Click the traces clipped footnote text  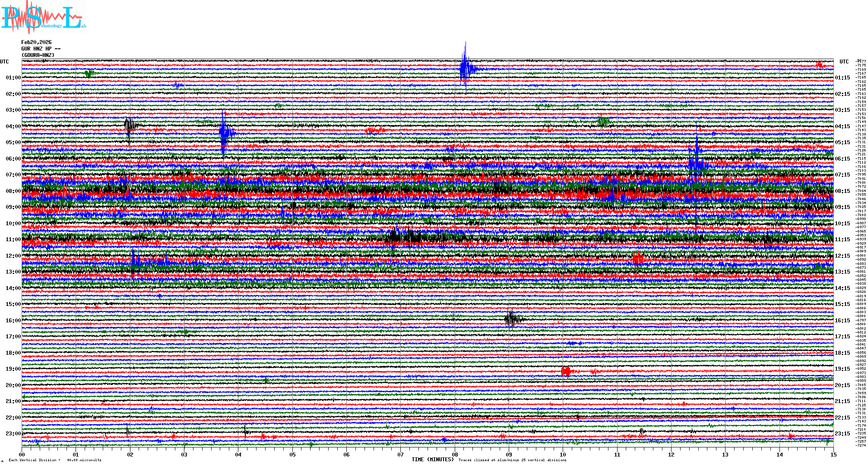512,460
